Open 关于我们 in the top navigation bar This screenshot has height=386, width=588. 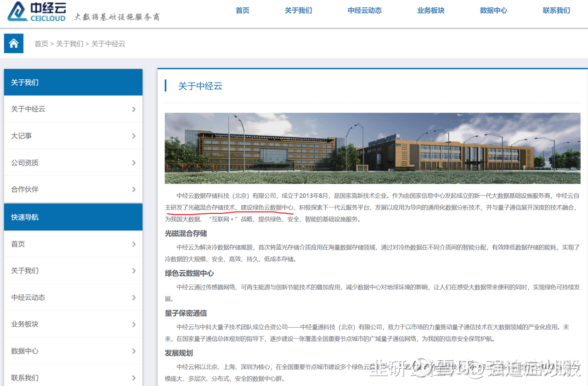pos(298,11)
